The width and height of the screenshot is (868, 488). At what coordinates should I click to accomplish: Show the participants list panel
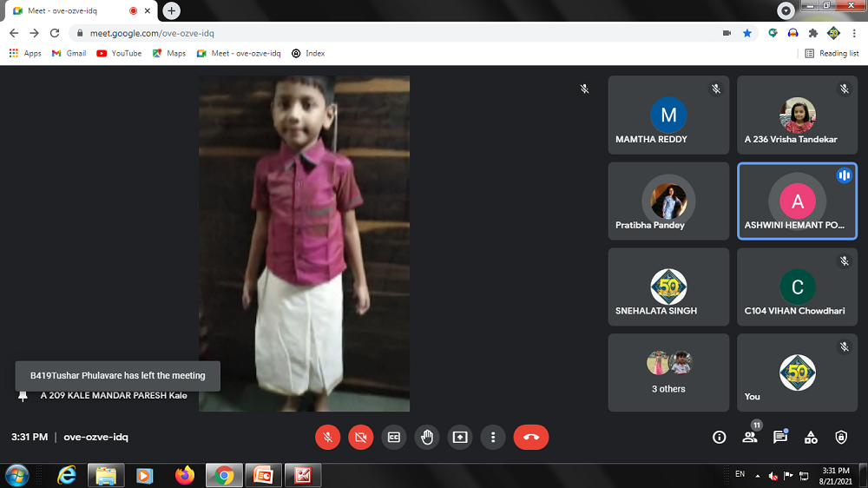click(750, 437)
